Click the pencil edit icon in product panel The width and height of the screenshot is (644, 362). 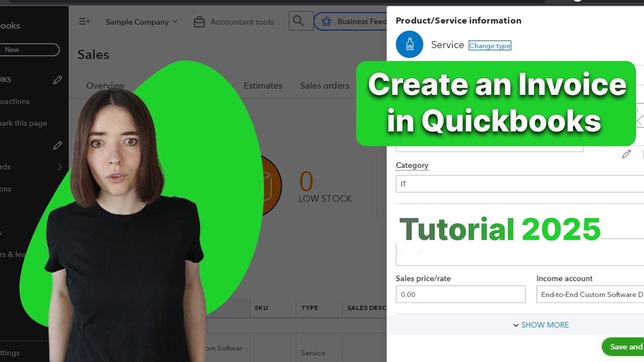pyautogui.click(x=626, y=154)
